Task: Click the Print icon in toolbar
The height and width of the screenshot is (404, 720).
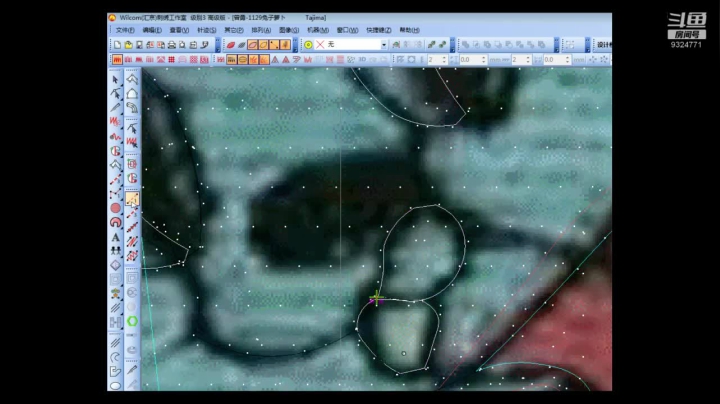Action: tap(172, 45)
